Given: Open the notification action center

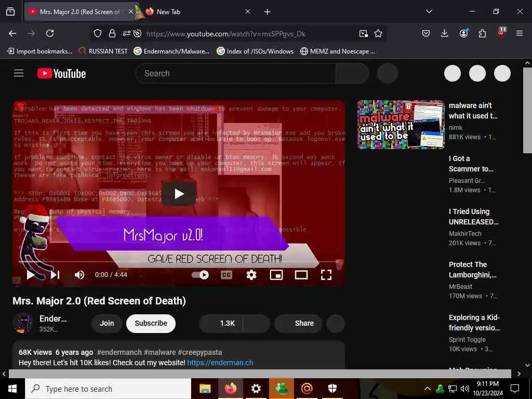Looking at the screenshot, I should pos(515,389).
